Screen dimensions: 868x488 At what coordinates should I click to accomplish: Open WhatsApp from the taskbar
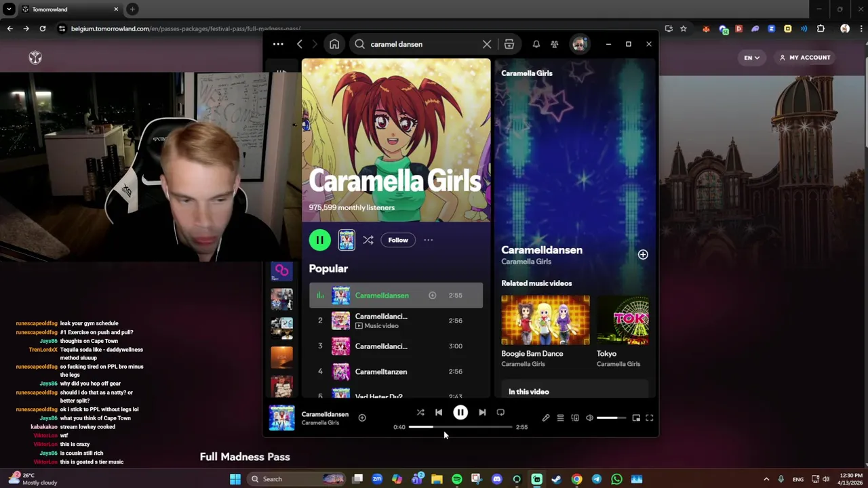tap(616, 479)
